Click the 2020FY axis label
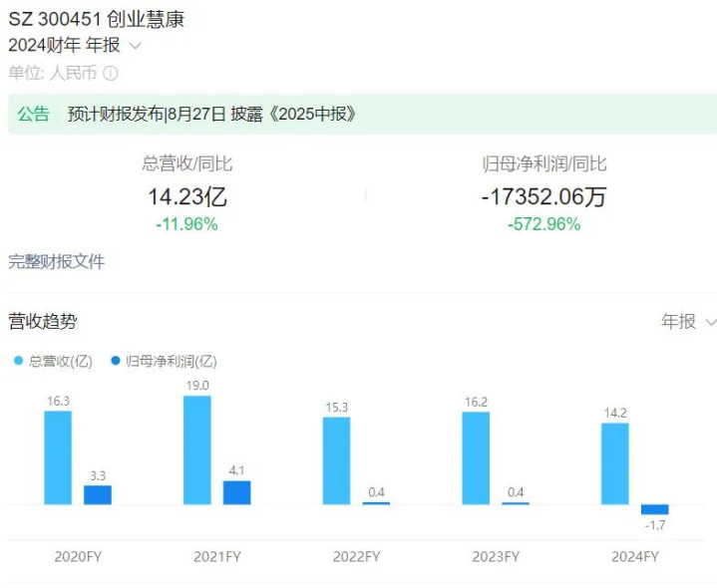 (78, 556)
